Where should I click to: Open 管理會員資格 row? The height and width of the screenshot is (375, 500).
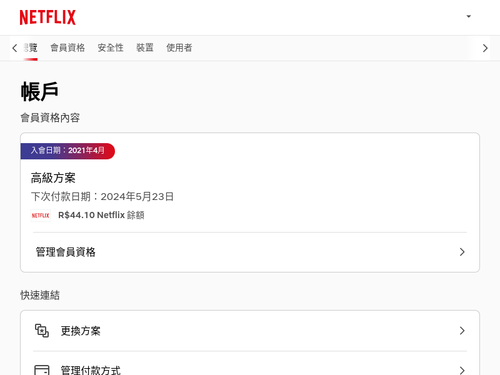coord(250,252)
